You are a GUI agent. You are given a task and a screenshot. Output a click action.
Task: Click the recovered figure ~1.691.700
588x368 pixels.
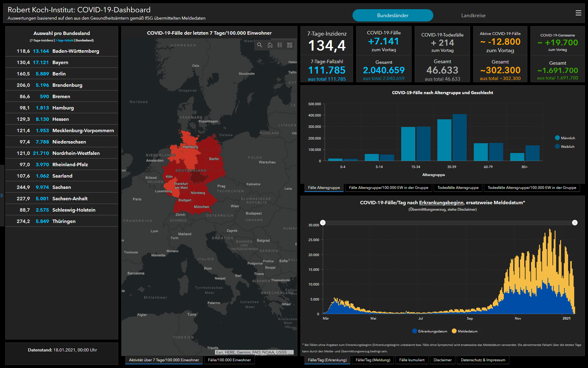[x=558, y=71]
